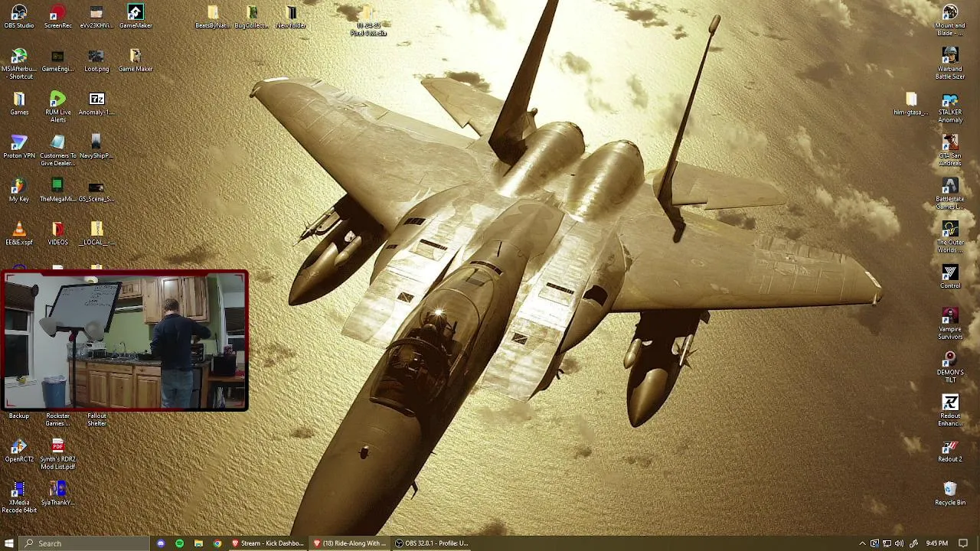Image resolution: width=980 pixels, height=551 pixels.
Task: Select the Rockstar Games icon label
Action: click(57, 420)
